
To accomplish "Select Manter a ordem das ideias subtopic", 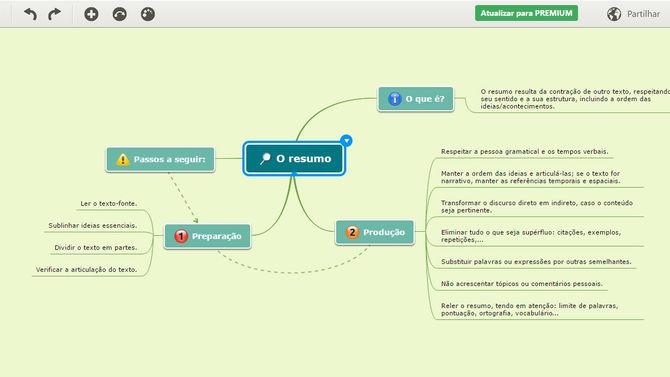I will [x=531, y=177].
